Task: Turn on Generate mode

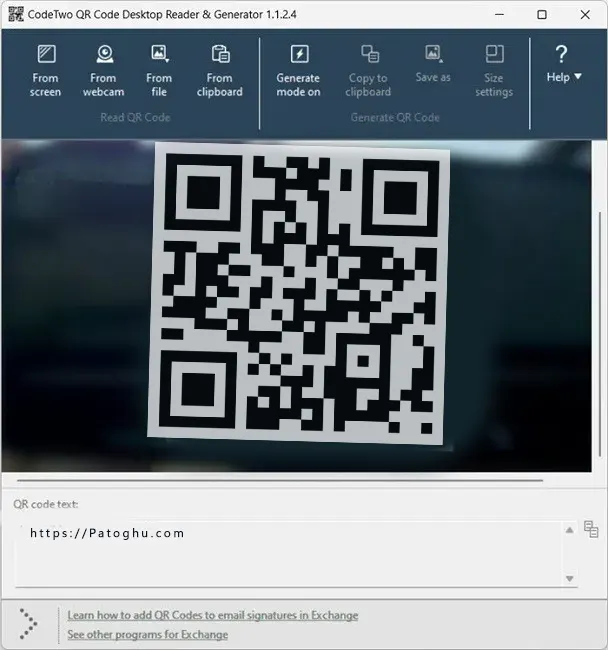Action: [x=298, y=70]
